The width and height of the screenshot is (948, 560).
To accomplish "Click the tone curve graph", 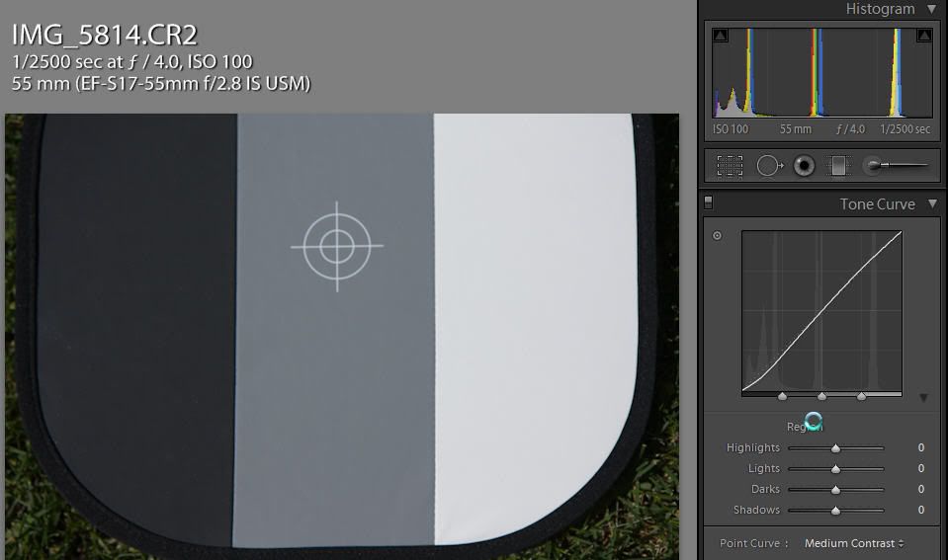I will click(x=821, y=311).
